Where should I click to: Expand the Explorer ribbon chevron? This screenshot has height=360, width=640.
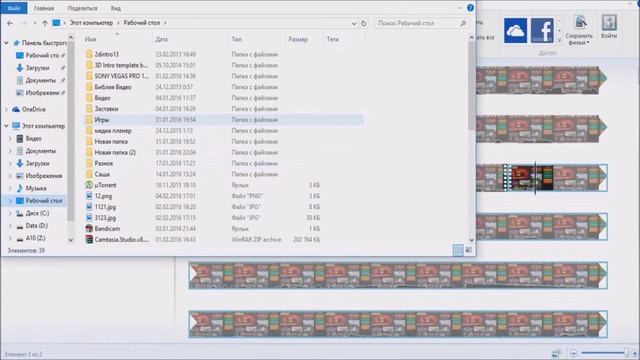click(460, 8)
